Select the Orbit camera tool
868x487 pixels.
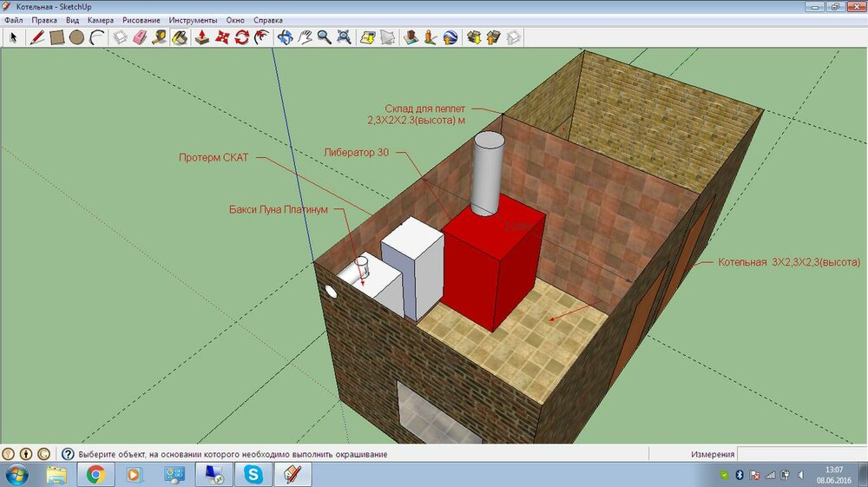(285, 37)
